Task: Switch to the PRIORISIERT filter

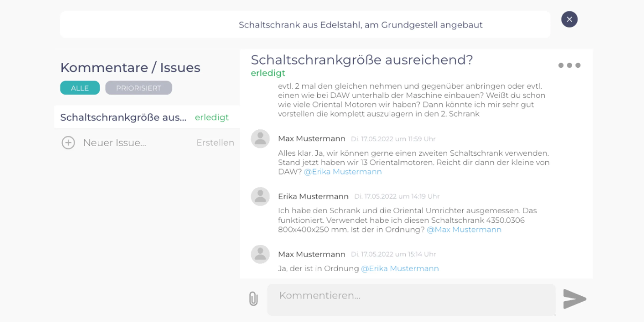Action: click(x=138, y=88)
